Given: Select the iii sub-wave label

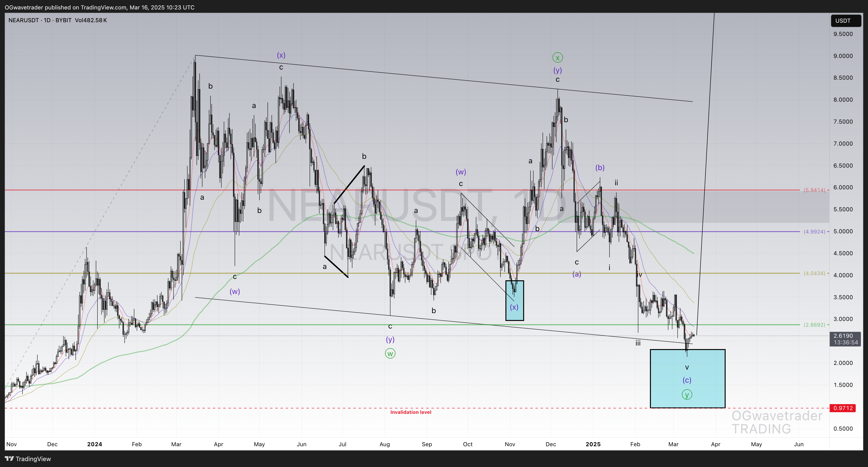Looking at the screenshot, I should (638, 343).
